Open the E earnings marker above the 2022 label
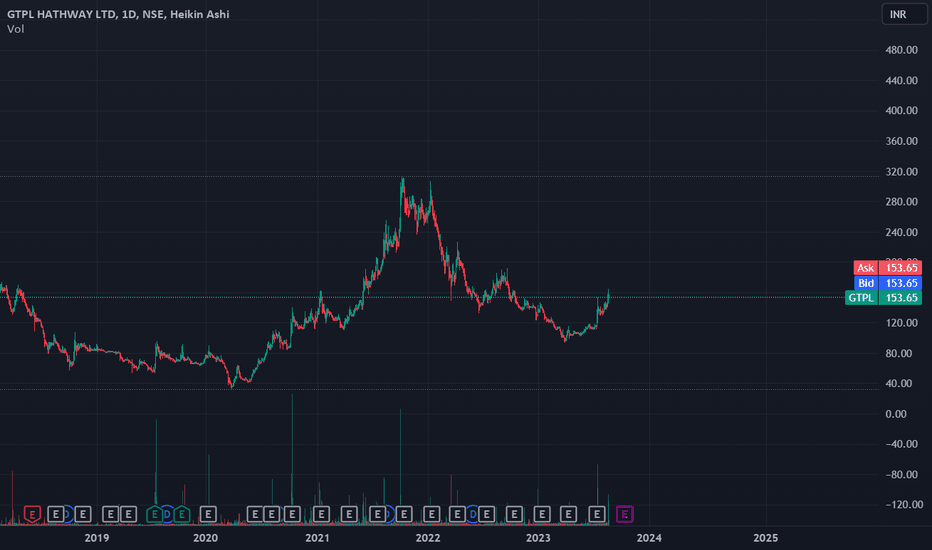The height and width of the screenshot is (550, 932). 432,514
